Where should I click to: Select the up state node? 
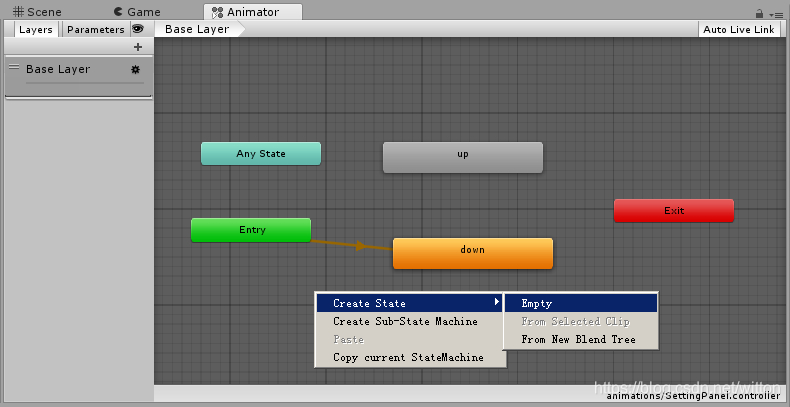463,157
